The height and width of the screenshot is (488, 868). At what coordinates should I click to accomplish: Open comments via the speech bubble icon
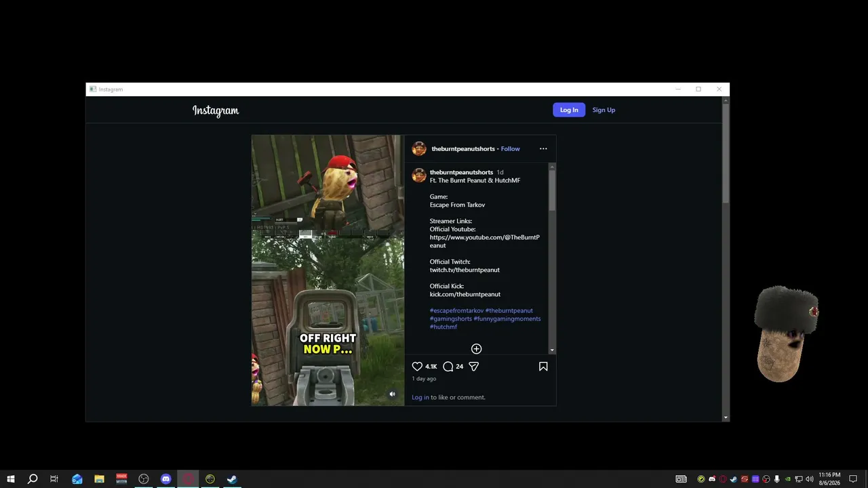tap(448, 367)
